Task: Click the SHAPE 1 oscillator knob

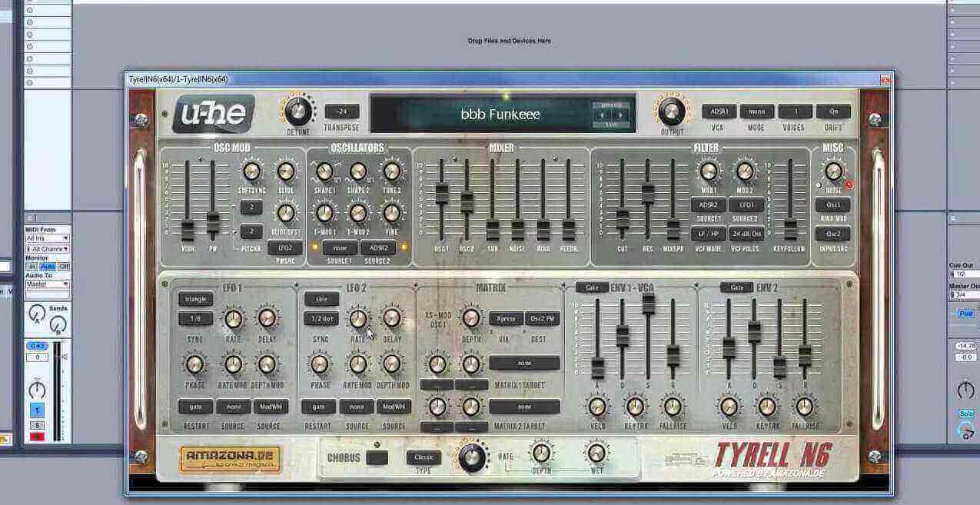Action: pos(324,171)
